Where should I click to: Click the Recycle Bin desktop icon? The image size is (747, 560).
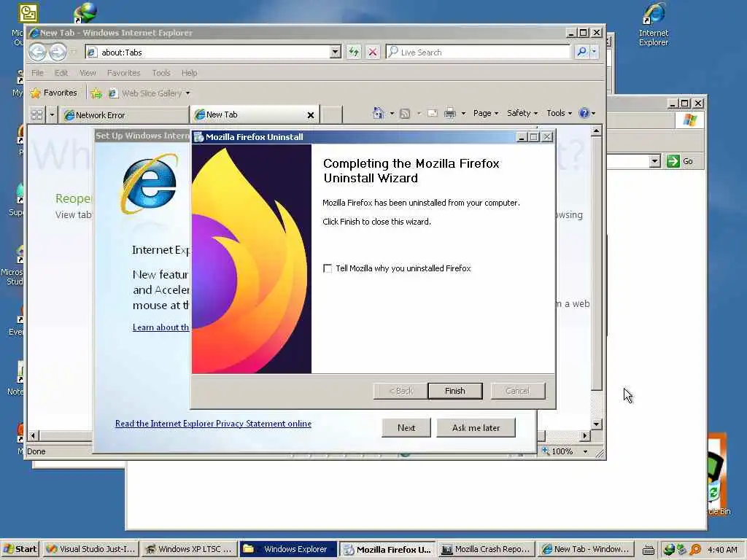click(x=718, y=475)
